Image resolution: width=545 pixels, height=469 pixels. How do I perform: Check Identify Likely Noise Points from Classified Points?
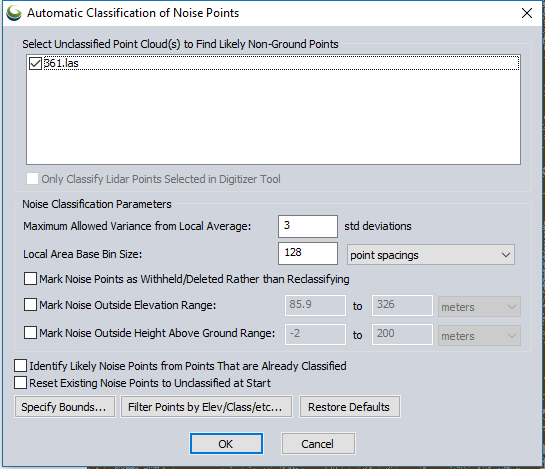[x=21, y=366]
